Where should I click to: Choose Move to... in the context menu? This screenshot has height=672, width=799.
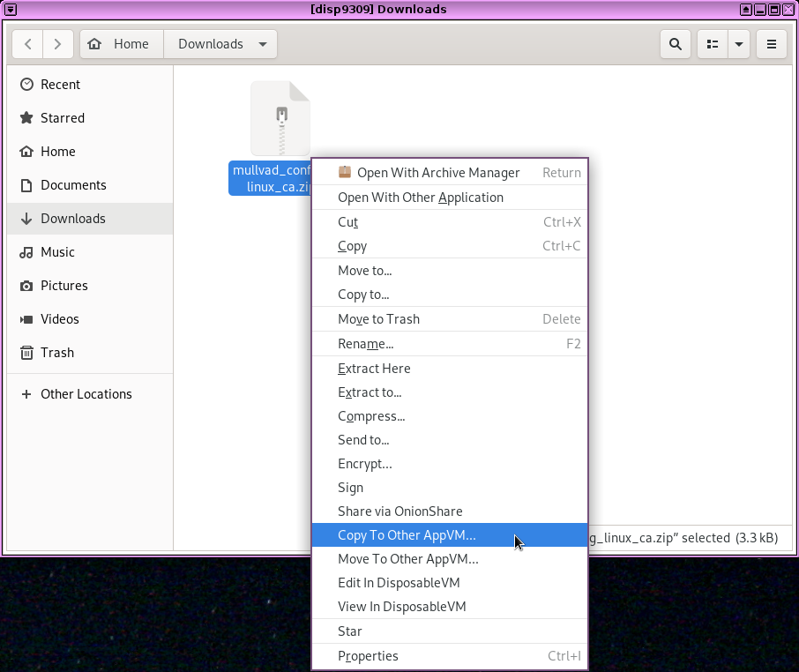[x=450, y=271]
